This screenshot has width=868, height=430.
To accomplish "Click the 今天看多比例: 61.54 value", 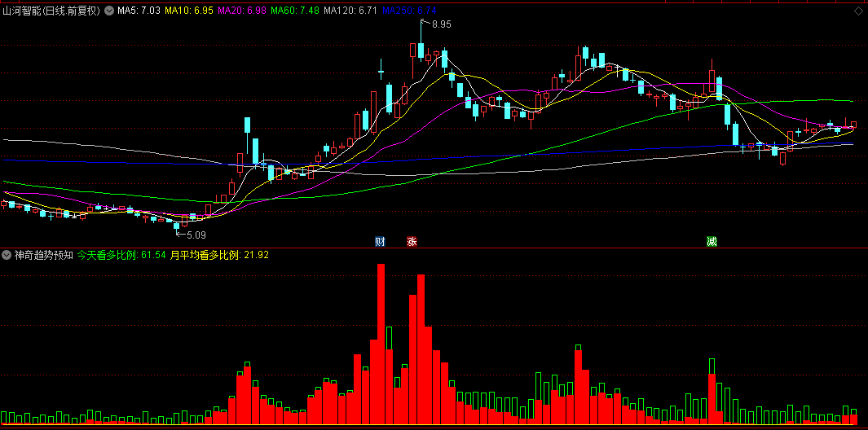I will [x=121, y=255].
